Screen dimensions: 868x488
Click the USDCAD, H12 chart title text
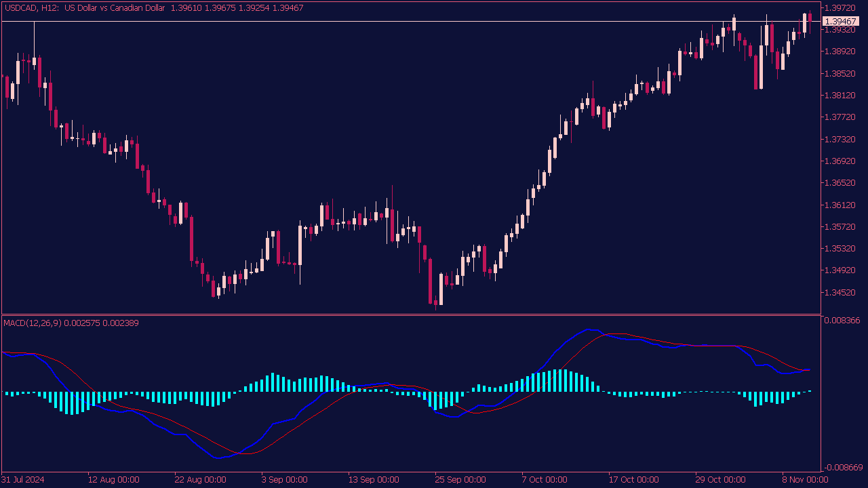[x=153, y=8]
